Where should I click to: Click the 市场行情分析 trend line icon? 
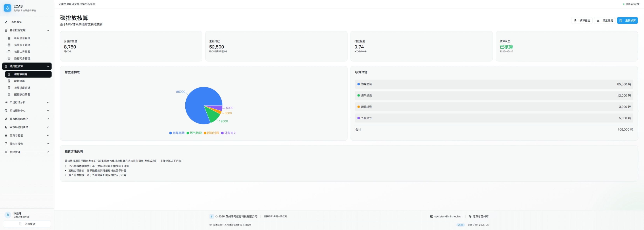click(6, 102)
